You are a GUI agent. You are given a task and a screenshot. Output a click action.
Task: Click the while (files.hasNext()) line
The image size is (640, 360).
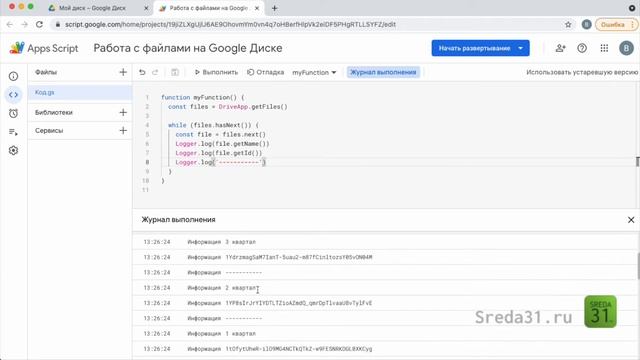pyautogui.click(x=213, y=125)
